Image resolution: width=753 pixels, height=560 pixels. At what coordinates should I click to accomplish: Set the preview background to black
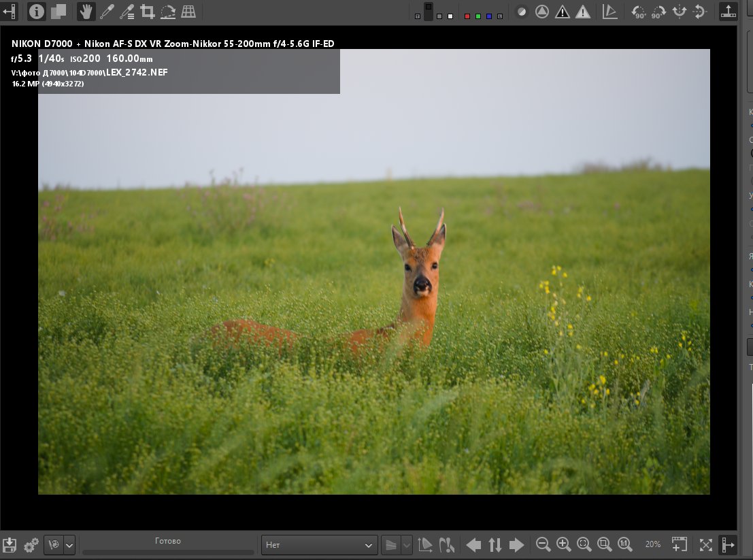(x=429, y=12)
